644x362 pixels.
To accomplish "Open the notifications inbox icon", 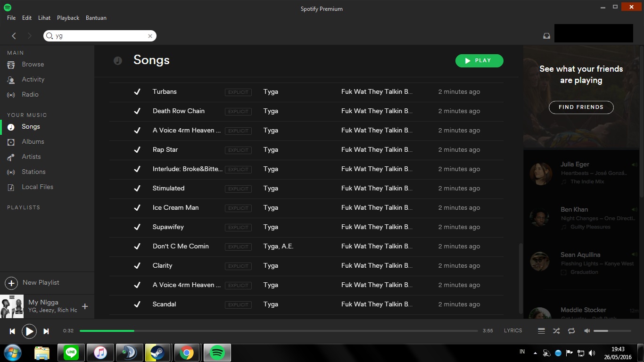I will 546,36.
